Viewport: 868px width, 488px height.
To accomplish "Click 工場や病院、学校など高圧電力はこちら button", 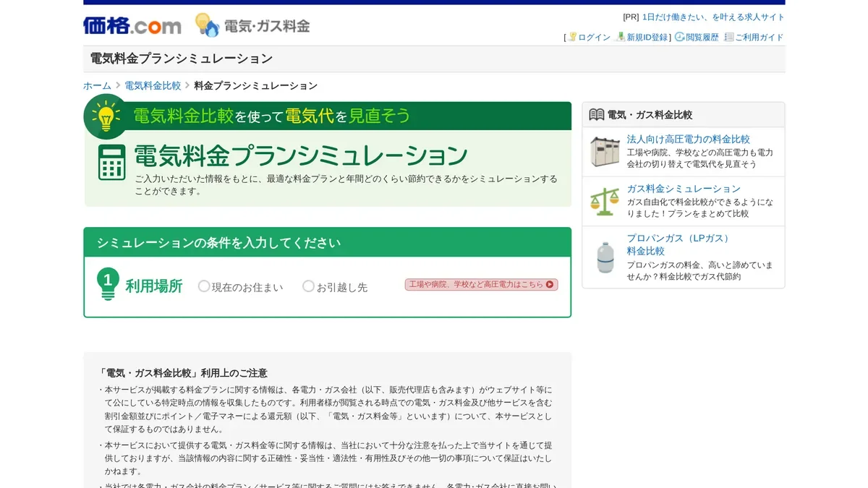I will click(481, 285).
